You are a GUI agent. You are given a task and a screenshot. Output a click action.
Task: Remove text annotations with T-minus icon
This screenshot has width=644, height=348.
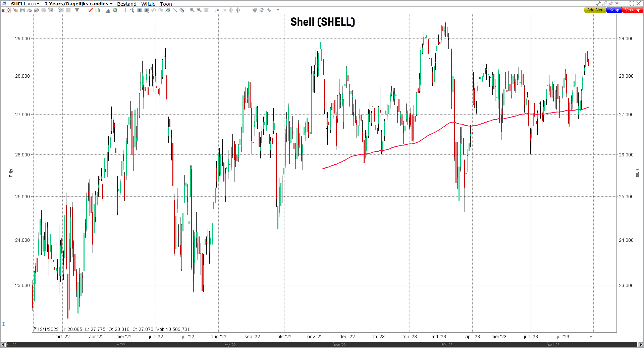147,10
